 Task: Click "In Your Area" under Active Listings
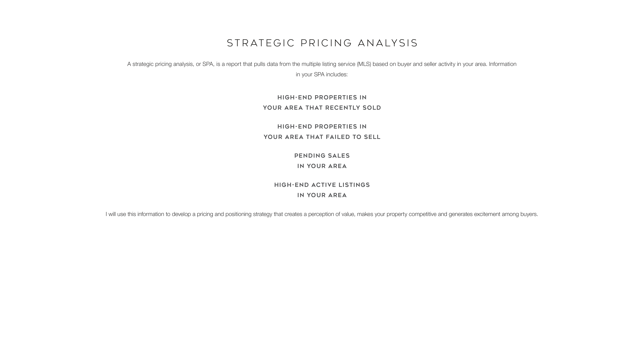[322, 195]
